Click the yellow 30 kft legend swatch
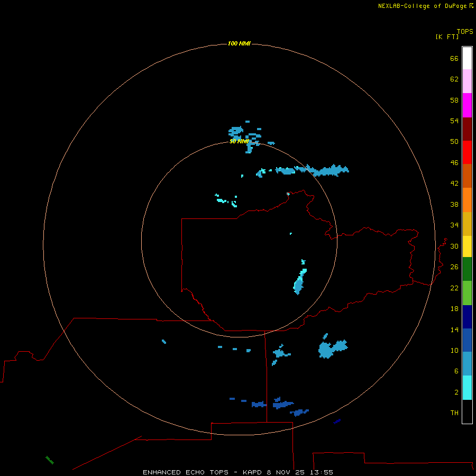Screen dimensions: 476x476 coord(467,246)
